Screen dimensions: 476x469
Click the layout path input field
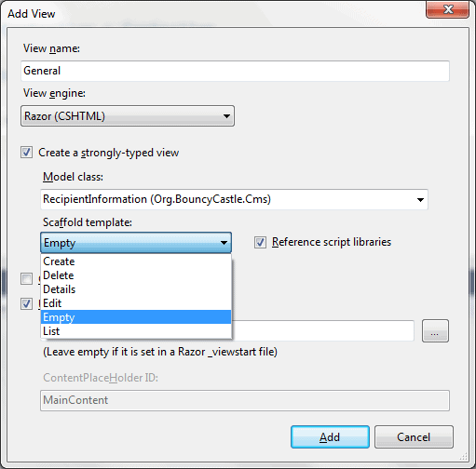click(323, 331)
